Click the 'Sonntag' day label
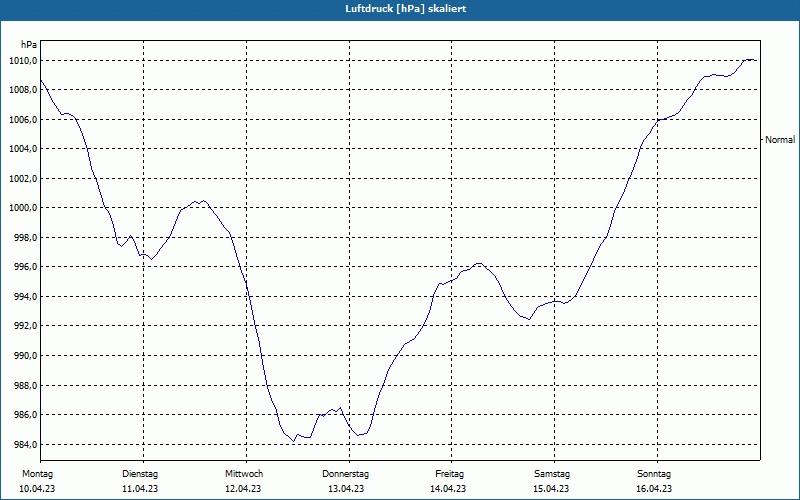The image size is (800, 500). click(654, 474)
